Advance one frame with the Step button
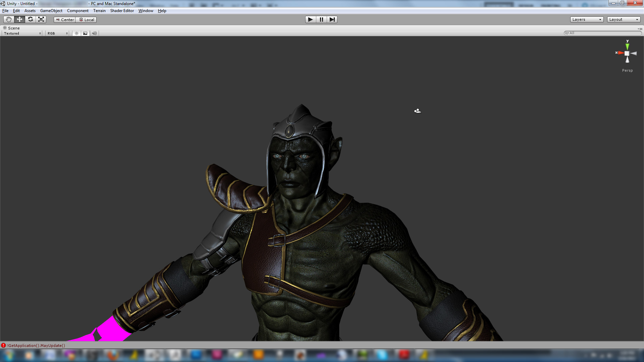Viewport: 644px width, 362px height. pyautogui.click(x=332, y=19)
